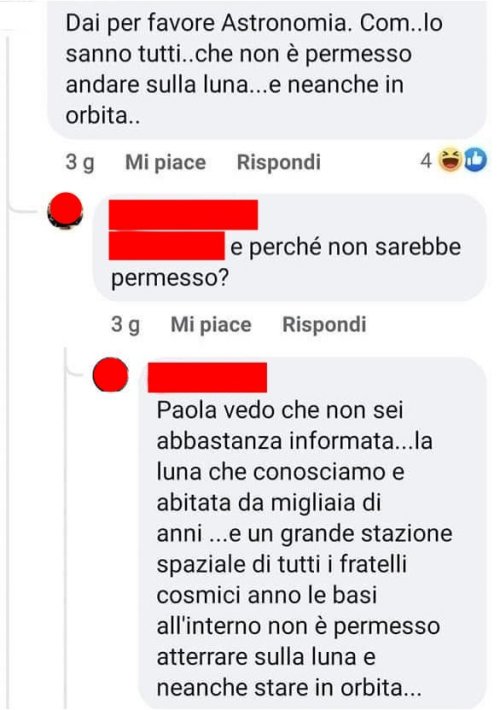Click Rispondi under the 'permesso?' reply
The image size is (500, 710).
324,325
